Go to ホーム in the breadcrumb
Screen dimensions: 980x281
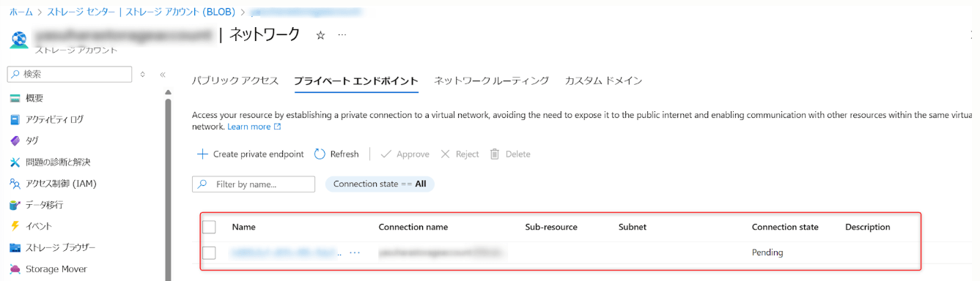pos(21,12)
